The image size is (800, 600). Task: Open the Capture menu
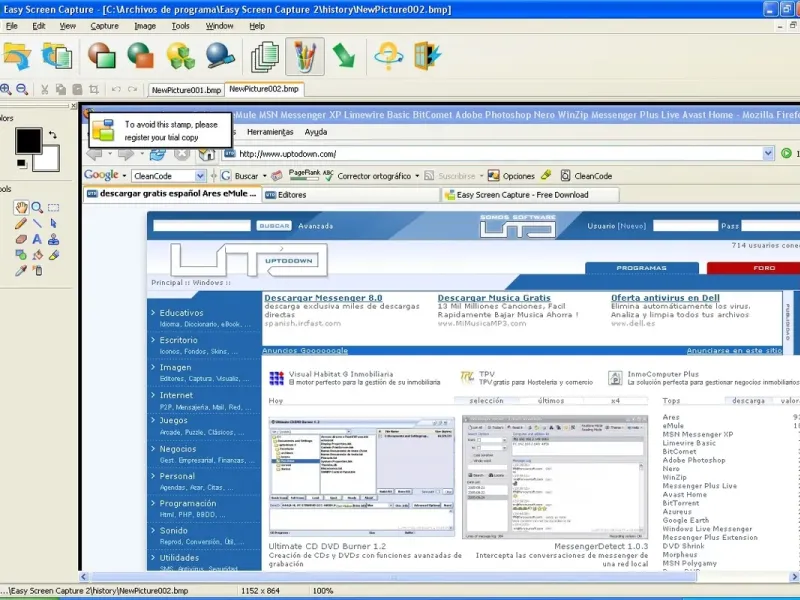coord(105,26)
